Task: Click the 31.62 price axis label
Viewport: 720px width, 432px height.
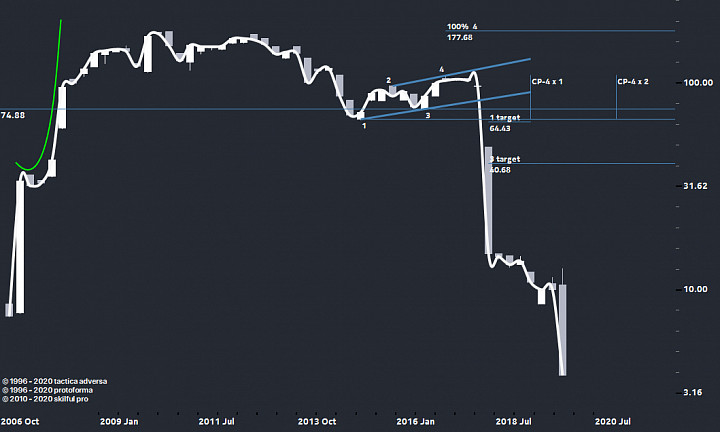Action: point(696,186)
